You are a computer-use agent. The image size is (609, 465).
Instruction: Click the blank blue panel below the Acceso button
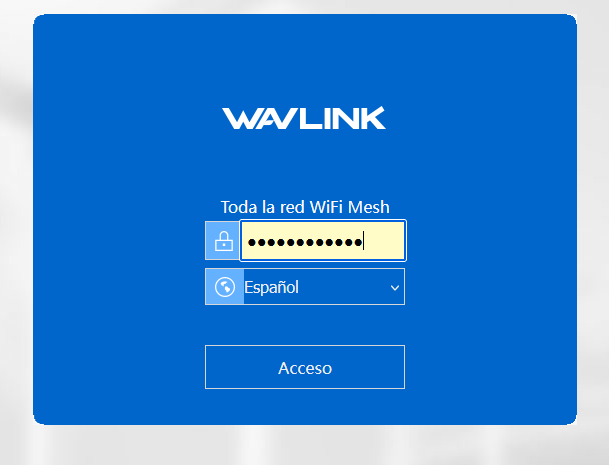(x=305, y=406)
